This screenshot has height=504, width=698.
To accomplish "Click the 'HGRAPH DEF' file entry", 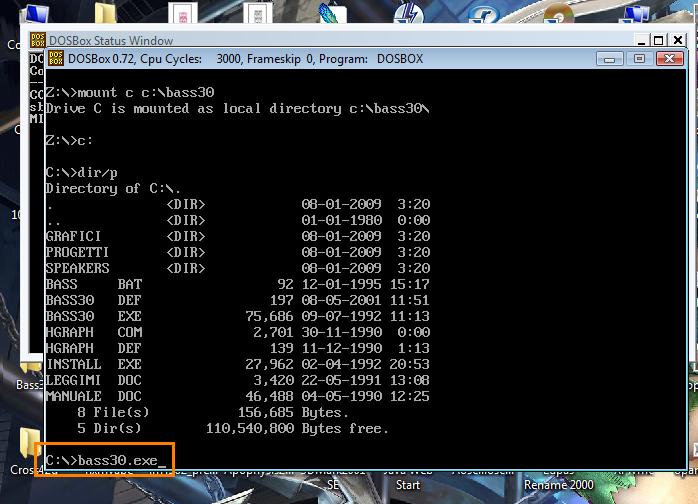I will 238,349.
